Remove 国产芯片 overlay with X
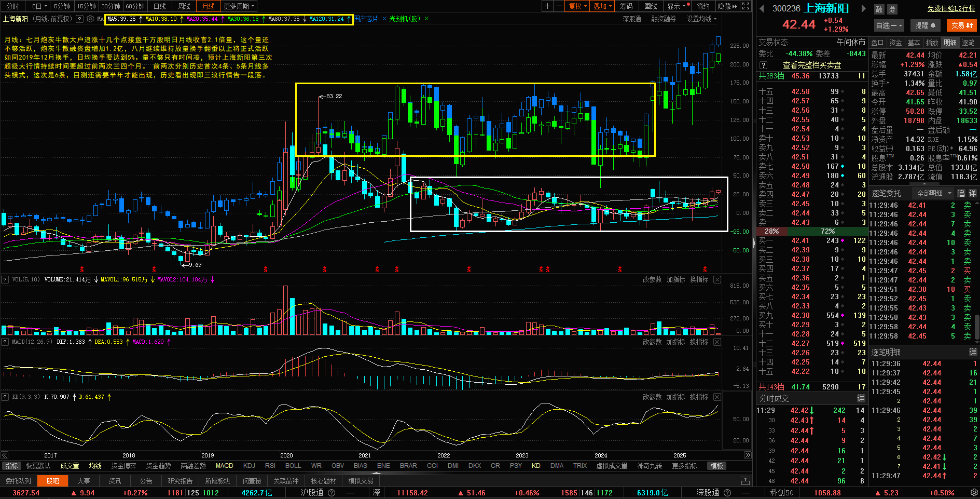The width and height of the screenshot is (980, 499). click(384, 19)
